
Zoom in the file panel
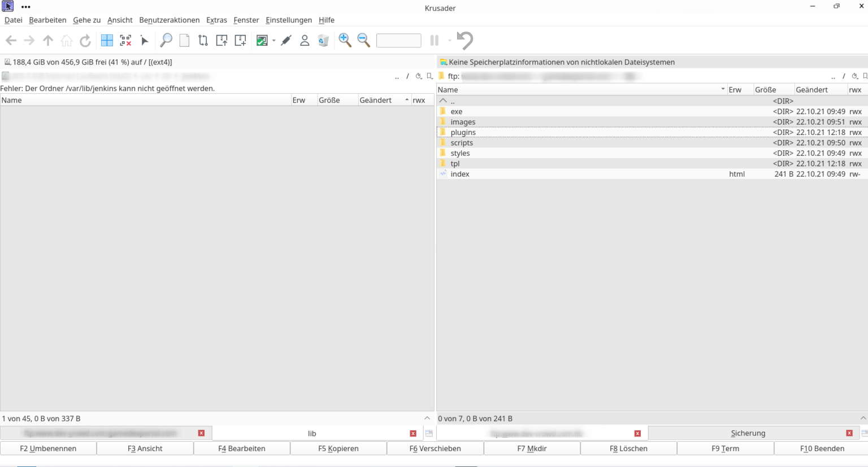[345, 40]
